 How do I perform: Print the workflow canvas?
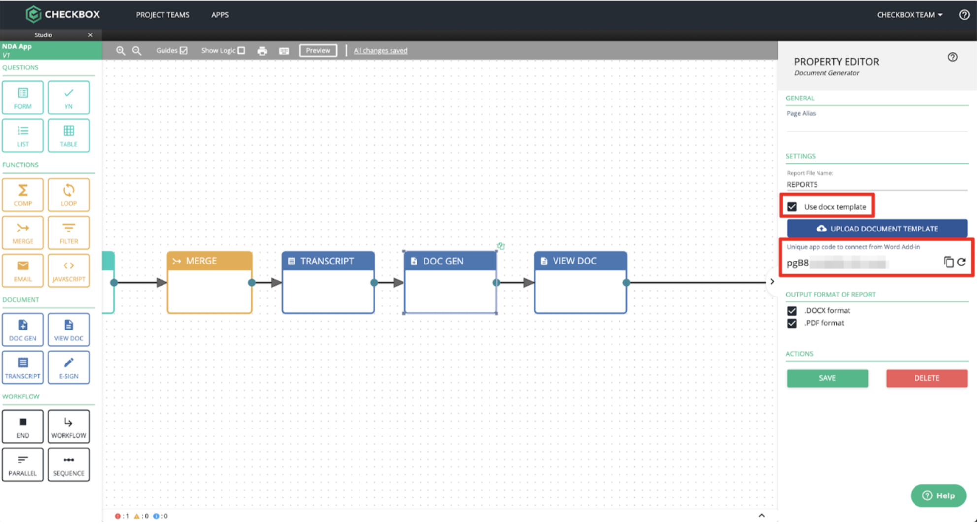(262, 51)
